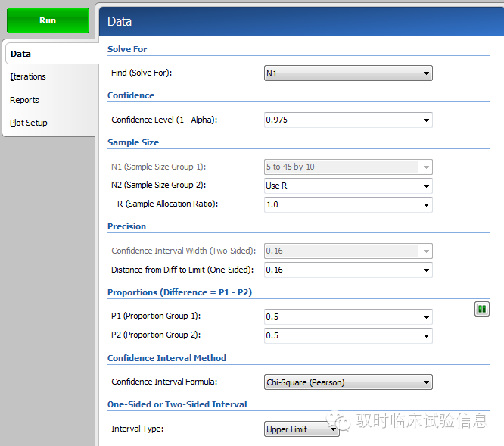The image size is (504, 446).
Task: Click the Solve For section heading
Action: click(127, 49)
